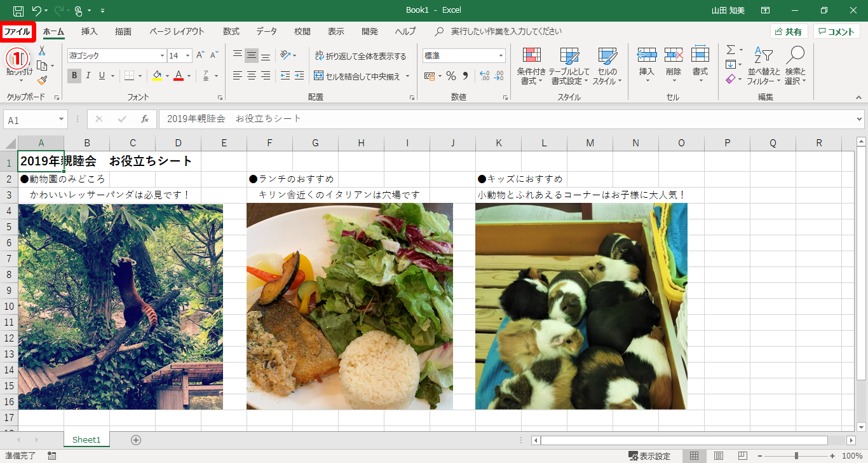Viewport: 868px width, 463px height.
Task: Click the zoom slider in status bar
Action: tap(796, 456)
